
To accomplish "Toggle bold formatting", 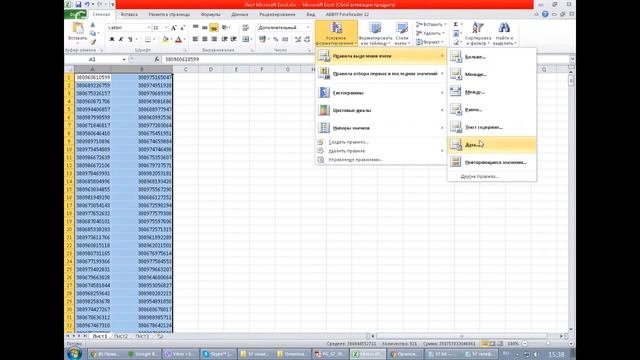I will tap(111, 39).
